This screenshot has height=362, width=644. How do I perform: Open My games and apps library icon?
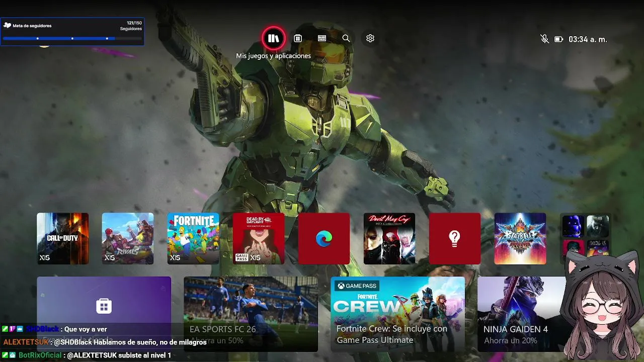tap(274, 38)
